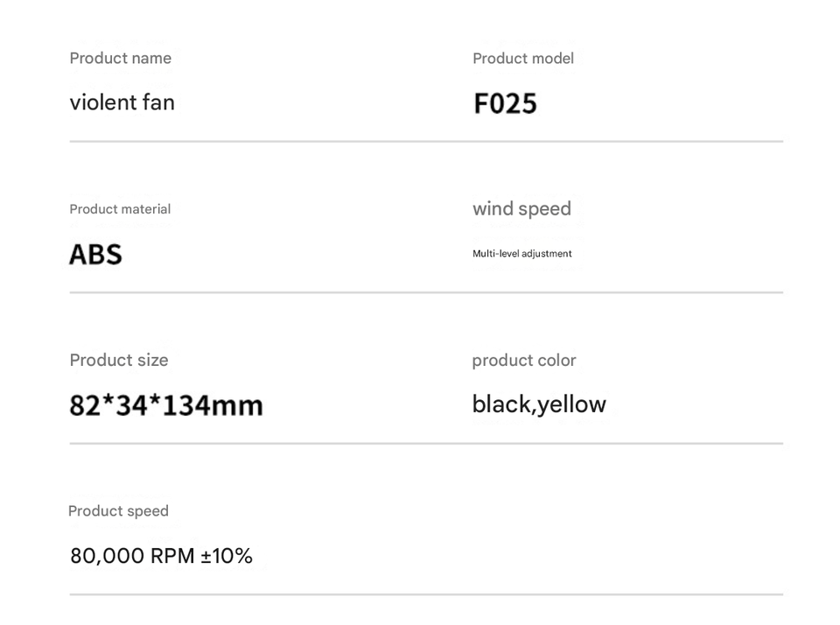The width and height of the screenshot is (840, 625).
Task: Select the 'F025' model number
Action: point(505,103)
